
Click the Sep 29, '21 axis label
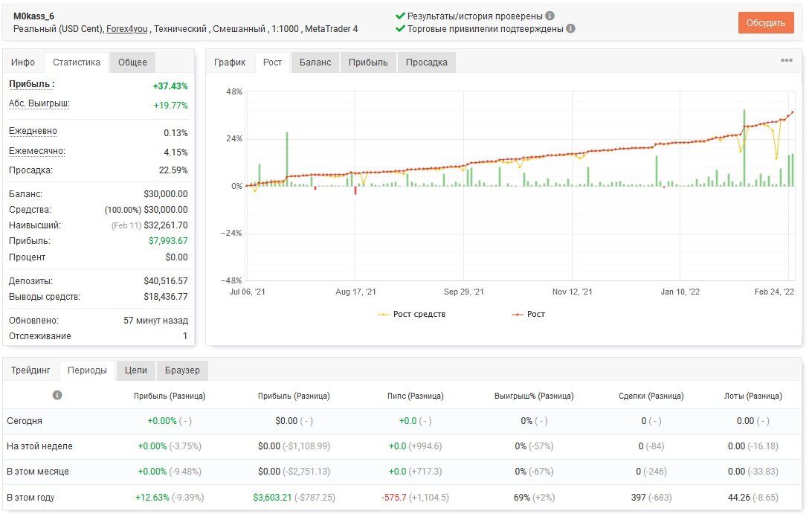coord(463,292)
